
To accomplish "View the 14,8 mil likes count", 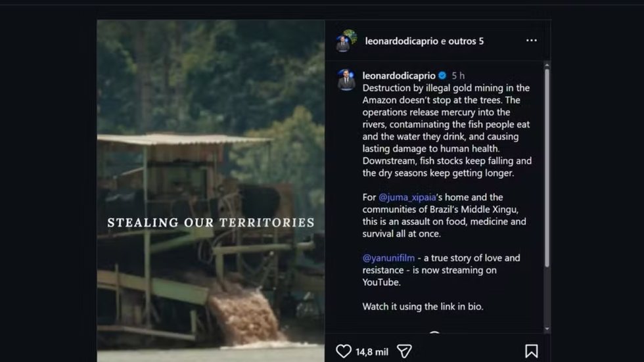I will (372, 352).
